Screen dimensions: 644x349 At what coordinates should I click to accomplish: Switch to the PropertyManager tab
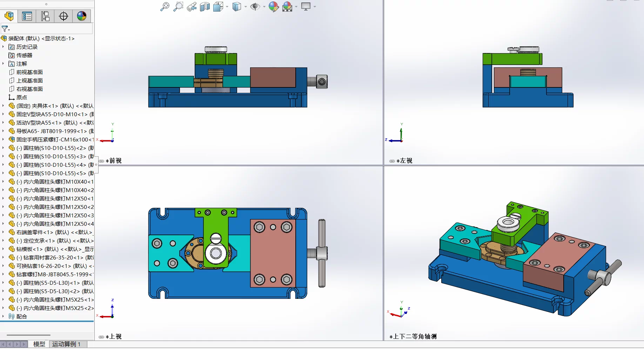(27, 16)
